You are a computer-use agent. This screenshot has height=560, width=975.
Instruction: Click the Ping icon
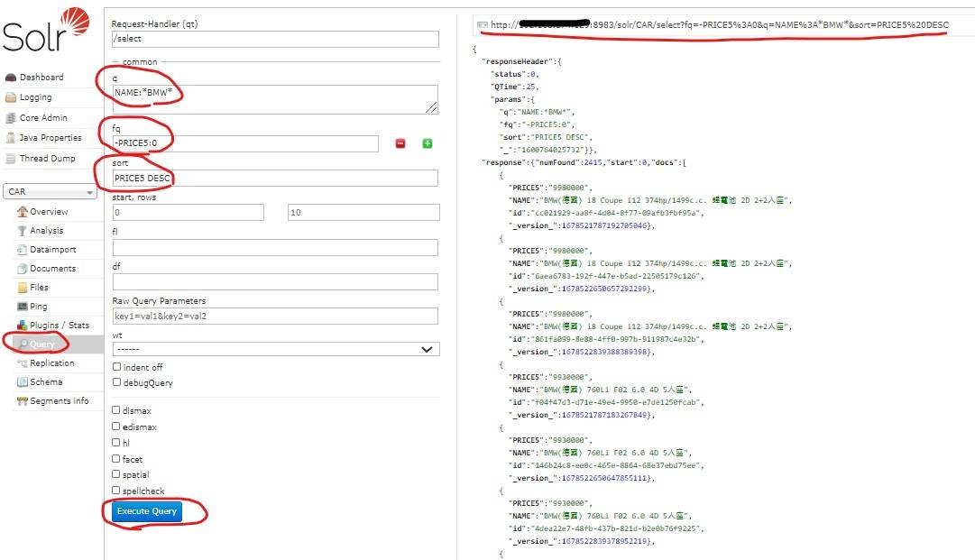[23, 307]
